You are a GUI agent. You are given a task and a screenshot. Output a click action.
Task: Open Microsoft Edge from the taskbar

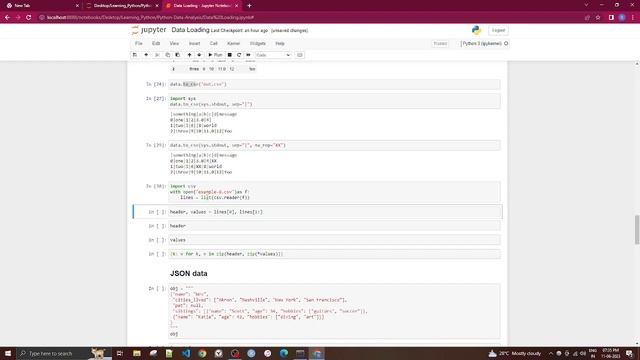point(284,353)
